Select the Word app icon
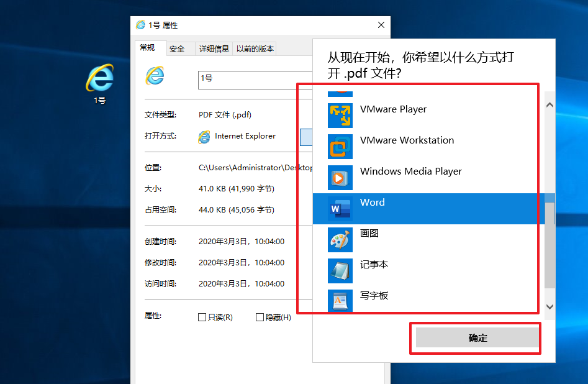 pos(340,209)
